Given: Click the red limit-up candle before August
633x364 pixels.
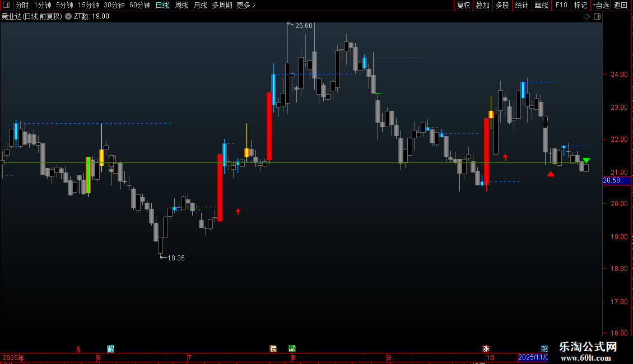Looking at the screenshot, I should [269, 127].
